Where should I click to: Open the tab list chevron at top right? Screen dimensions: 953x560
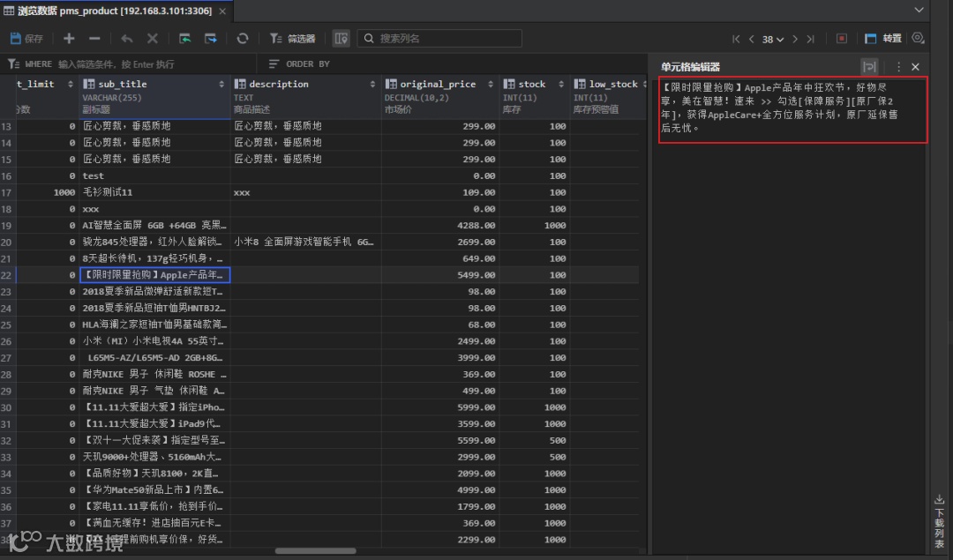coord(919,10)
